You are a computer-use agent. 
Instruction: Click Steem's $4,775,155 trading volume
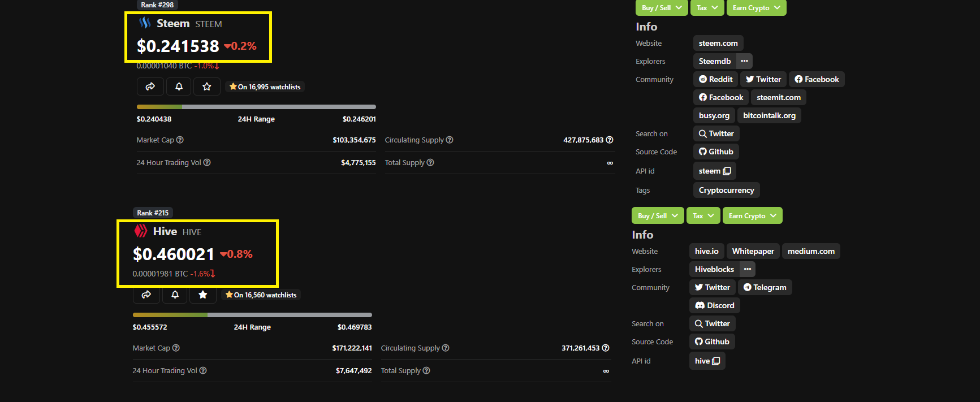pos(359,162)
